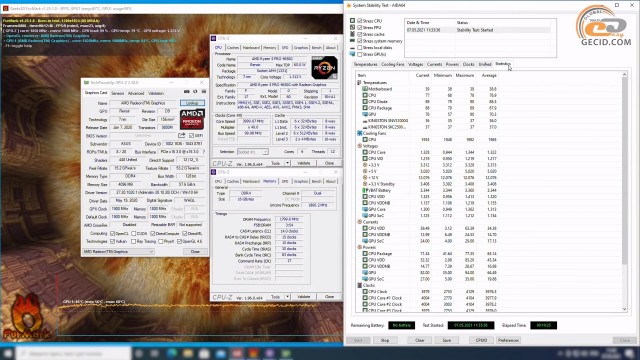Click the Windows Start button
The width and height of the screenshot is (640, 360).
coord(7,353)
